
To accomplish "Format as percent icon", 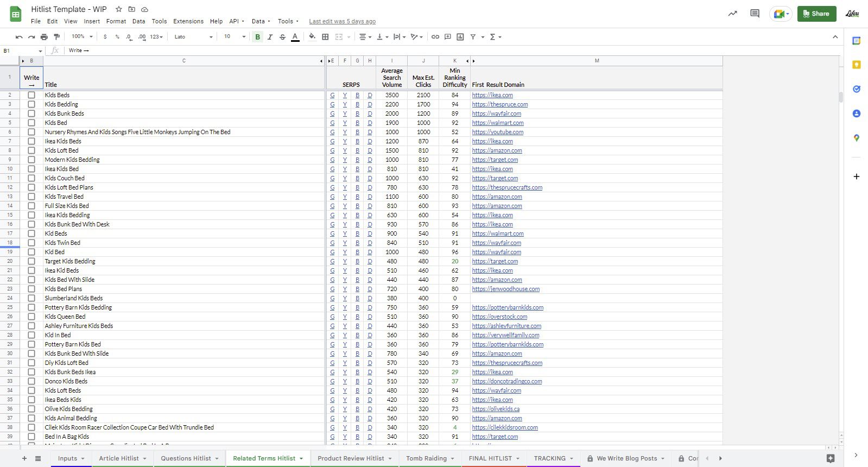I will 117,37.
